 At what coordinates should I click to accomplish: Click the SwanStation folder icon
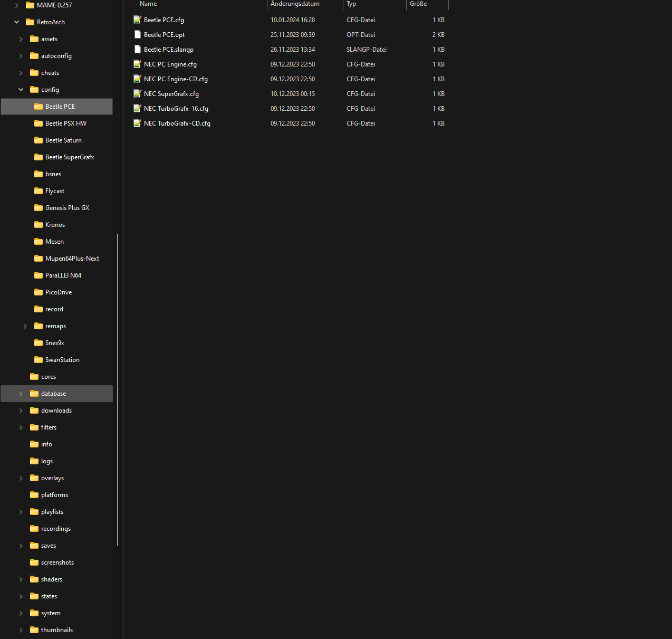(39, 360)
